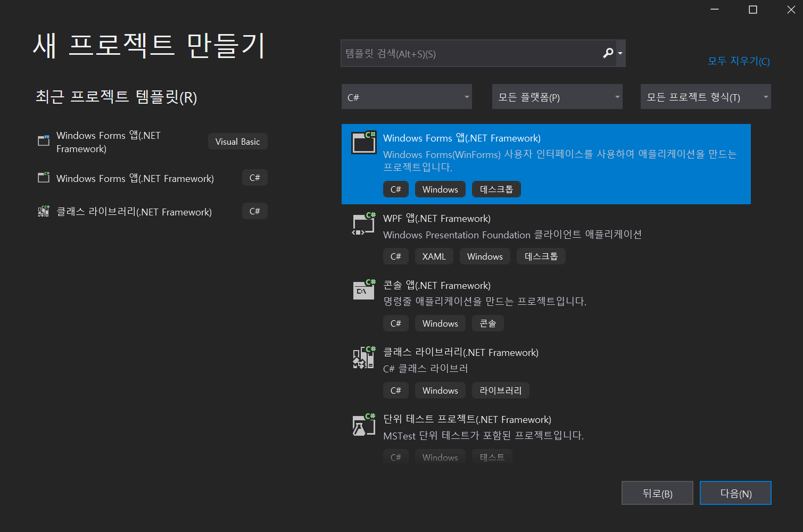This screenshot has height=532, width=803.
Task: Click the C# tag beside recent Windows Forms template
Action: 254,177
